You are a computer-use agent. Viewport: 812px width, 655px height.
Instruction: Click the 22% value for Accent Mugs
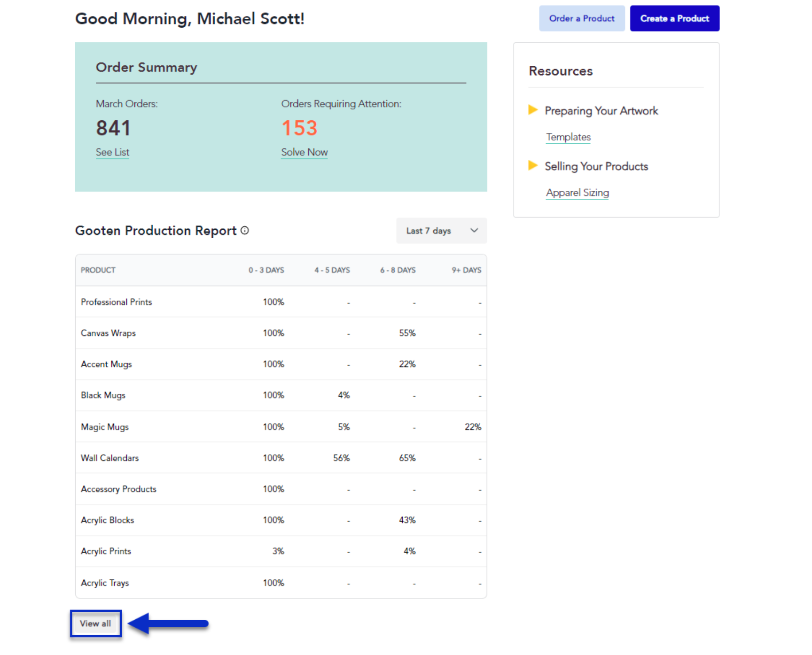coord(407,364)
